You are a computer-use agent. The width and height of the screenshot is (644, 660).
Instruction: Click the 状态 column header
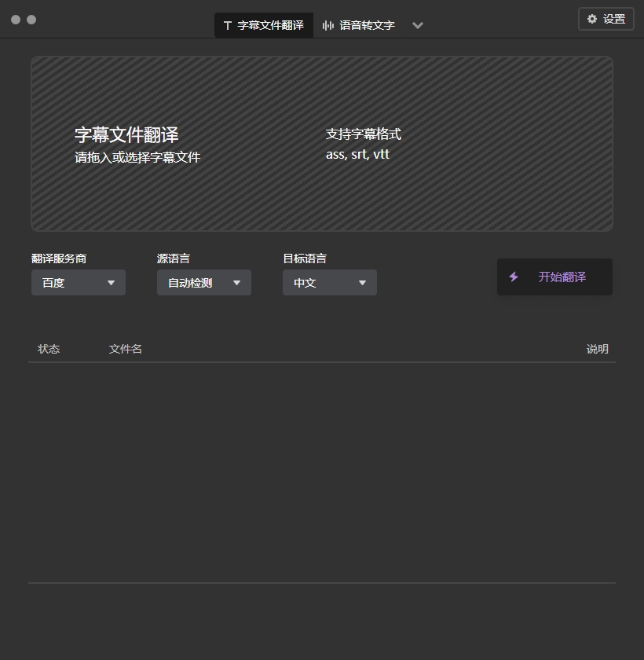tap(49, 349)
